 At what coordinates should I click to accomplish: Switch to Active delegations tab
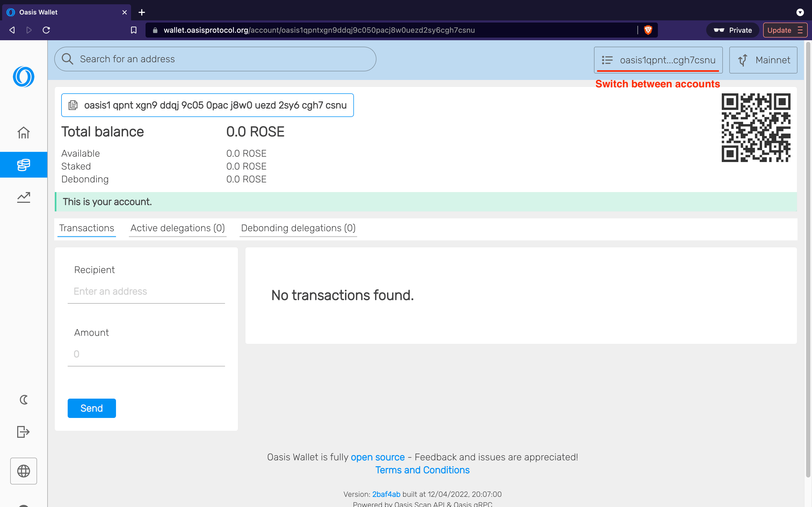click(177, 228)
